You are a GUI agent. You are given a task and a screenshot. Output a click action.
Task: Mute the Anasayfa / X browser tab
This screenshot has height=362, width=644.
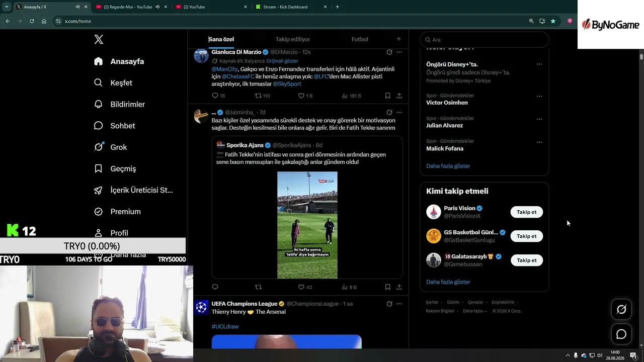point(77,7)
